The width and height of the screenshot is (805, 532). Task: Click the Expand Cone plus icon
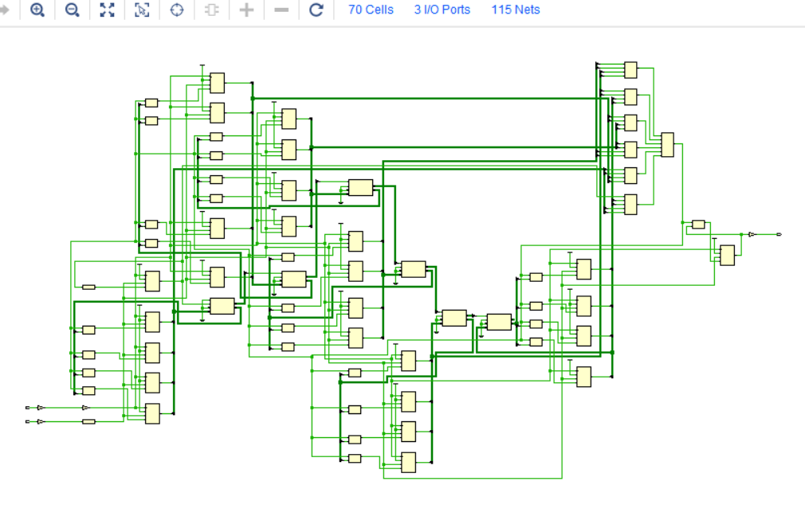tap(246, 10)
